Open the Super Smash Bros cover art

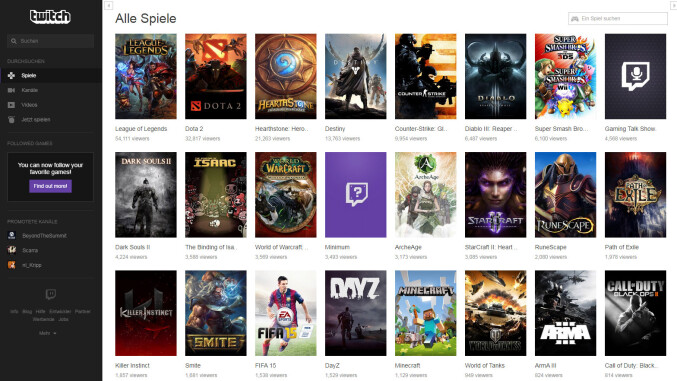click(566, 76)
